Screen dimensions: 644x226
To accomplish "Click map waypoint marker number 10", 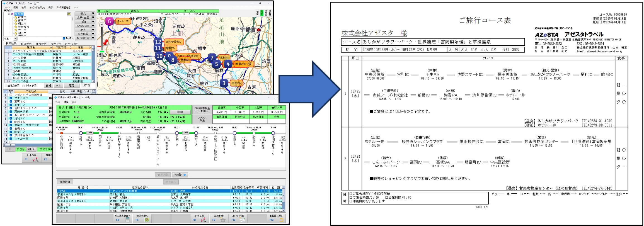I will click(x=159, y=56).
